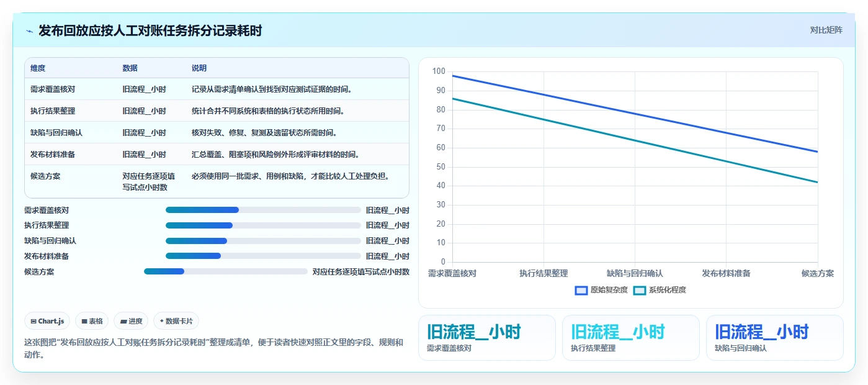Click the description starting 核对失败、修复
868x385 pixels.
tap(264, 133)
